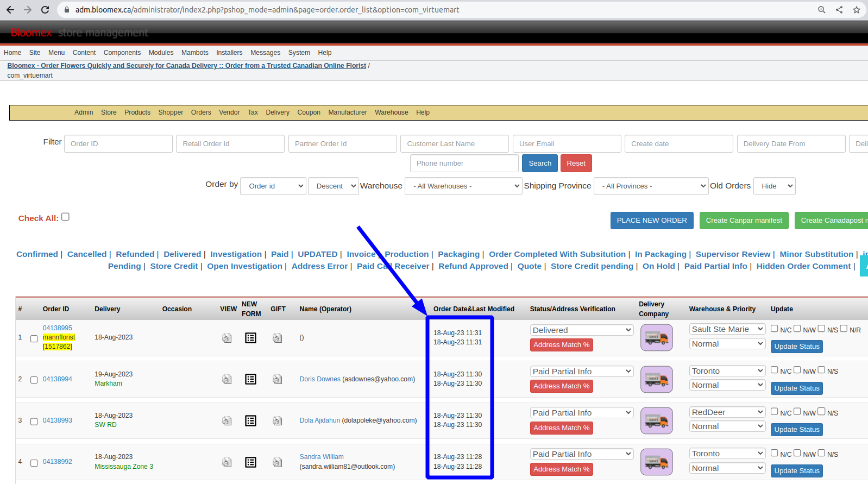Open Order by 'Order id' dropdown

273,186
